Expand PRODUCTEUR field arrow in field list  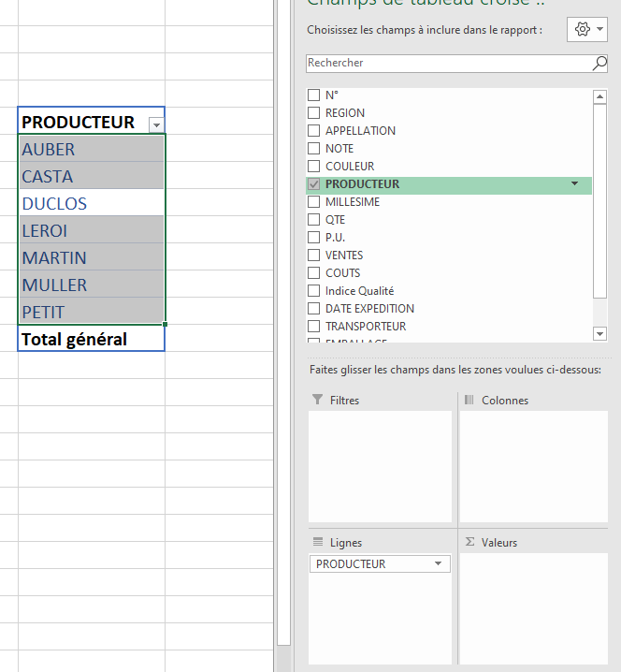tap(574, 184)
